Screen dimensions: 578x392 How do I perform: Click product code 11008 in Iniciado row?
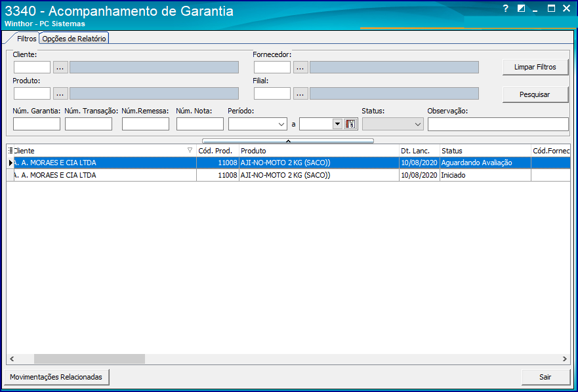tap(218, 176)
